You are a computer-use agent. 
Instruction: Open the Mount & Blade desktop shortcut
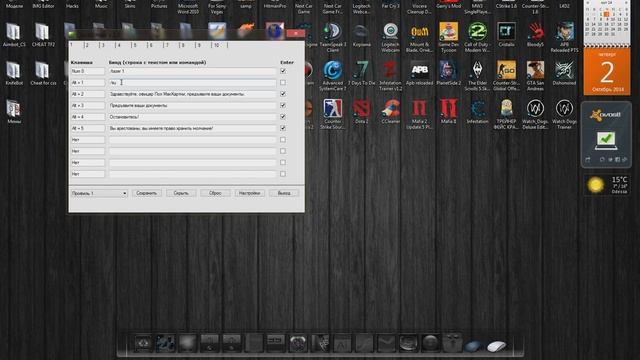click(x=420, y=37)
